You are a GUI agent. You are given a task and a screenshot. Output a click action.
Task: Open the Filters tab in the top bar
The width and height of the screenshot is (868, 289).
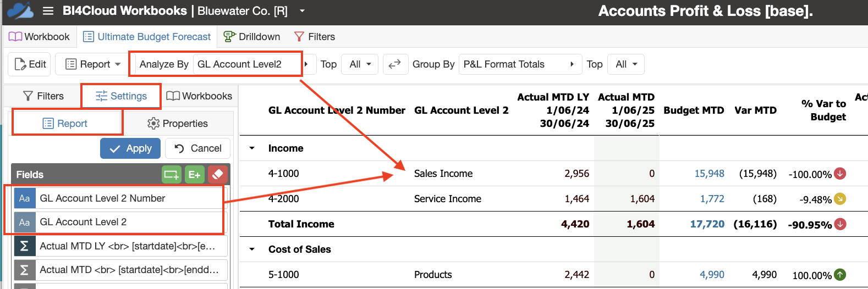(x=315, y=37)
